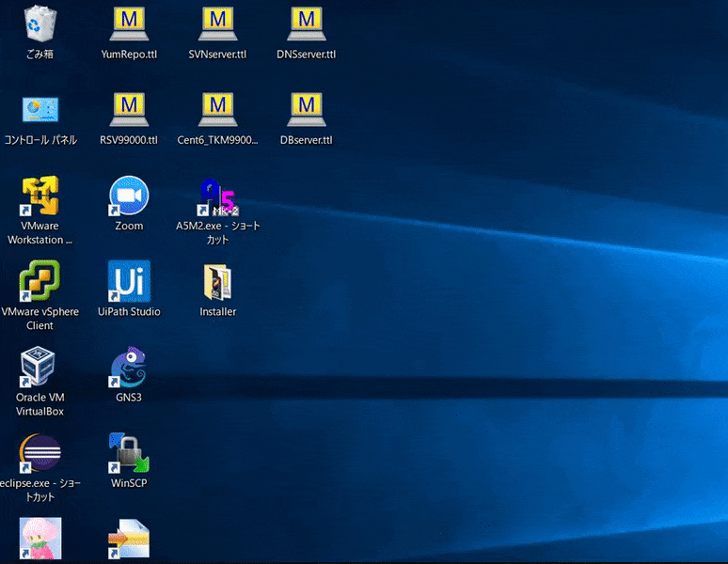Click the A5M2.exe - ショートカット label
Screen dimensions: 728x564
point(218,233)
